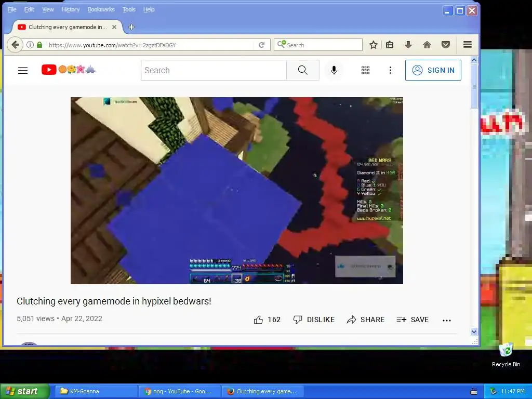
Task: Click the DISLIKE button
Action: (x=314, y=320)
